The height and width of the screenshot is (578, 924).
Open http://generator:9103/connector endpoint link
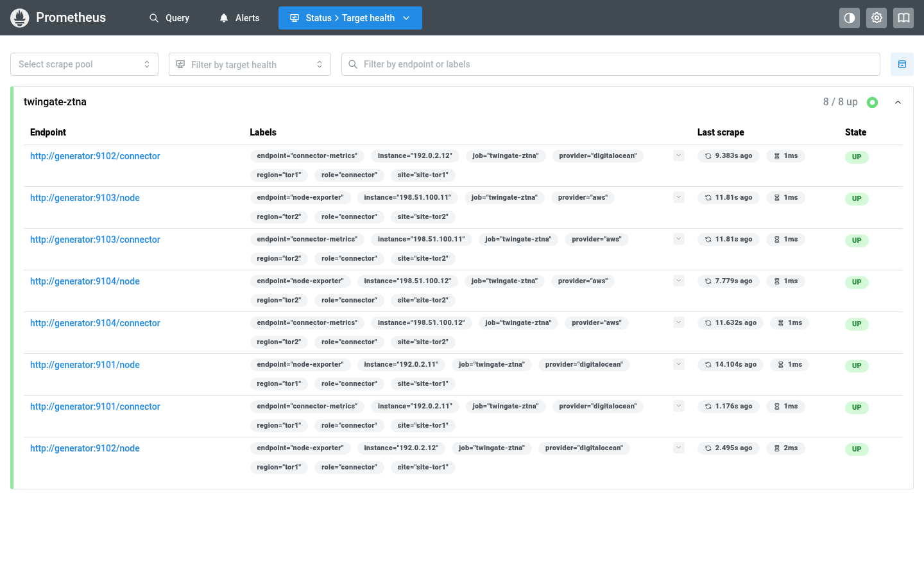tap(95, 240)
